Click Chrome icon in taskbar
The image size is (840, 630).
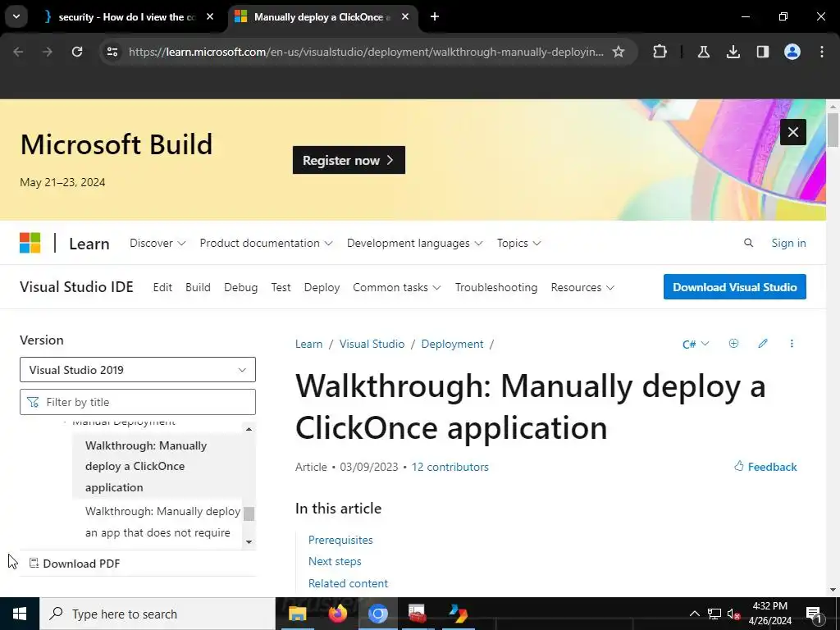tap(377, 614)
